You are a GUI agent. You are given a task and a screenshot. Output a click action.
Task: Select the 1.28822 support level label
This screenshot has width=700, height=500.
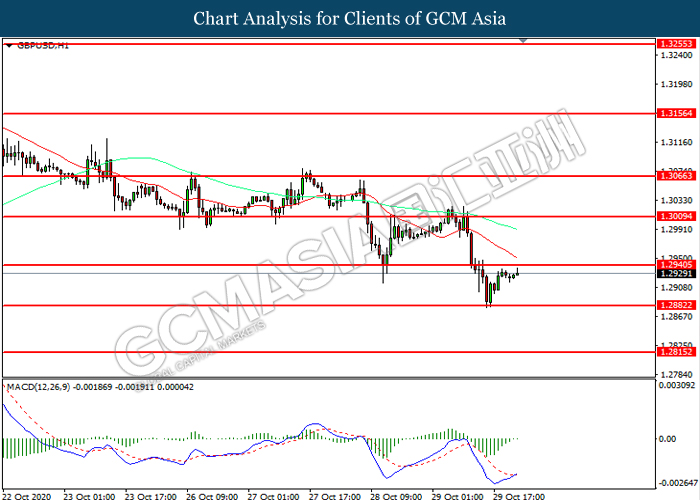676,305
